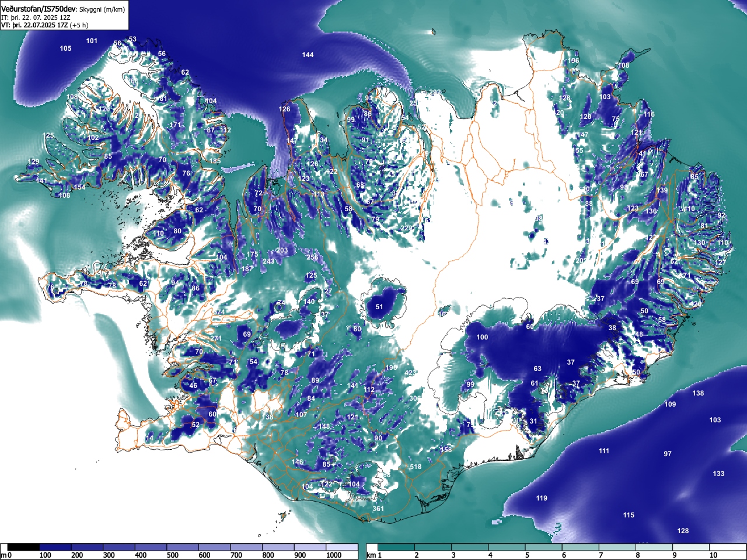This screenshot has height=560, width=747.
Task: Click the 'm 0' label at legend start
Action: coord(6,555)
